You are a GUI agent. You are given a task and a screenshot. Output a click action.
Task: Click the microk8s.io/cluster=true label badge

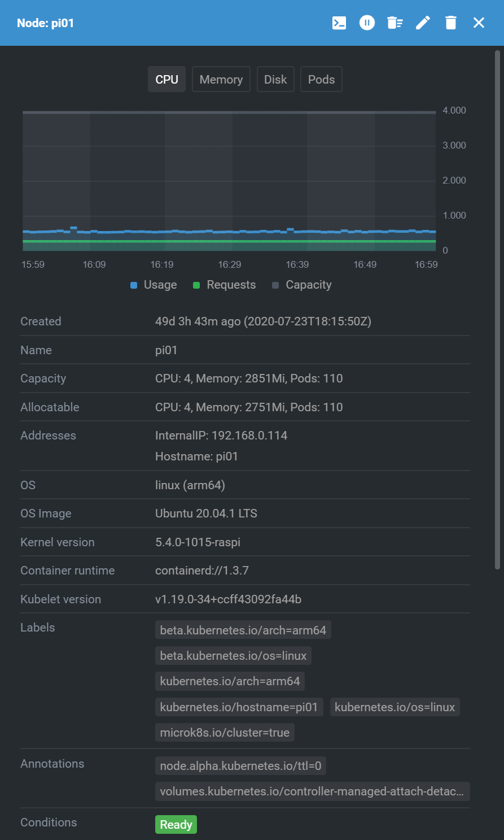(225, 733)
